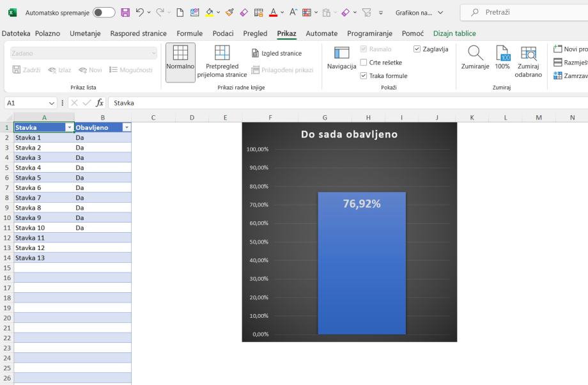This screenshot has width=588, height=385.
Task: Toggle the Zaglavlja checkbox
Action: [x=417, y=49]
